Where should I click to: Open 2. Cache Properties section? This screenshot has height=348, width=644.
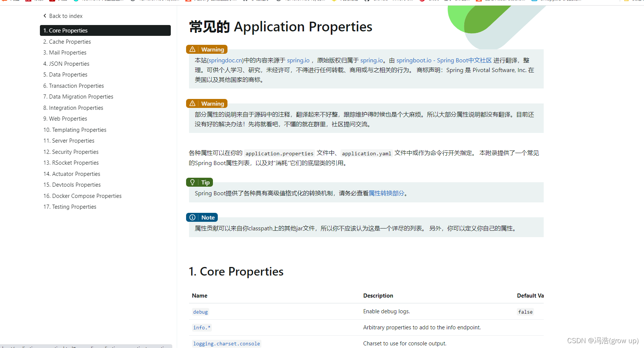point(67,42)
